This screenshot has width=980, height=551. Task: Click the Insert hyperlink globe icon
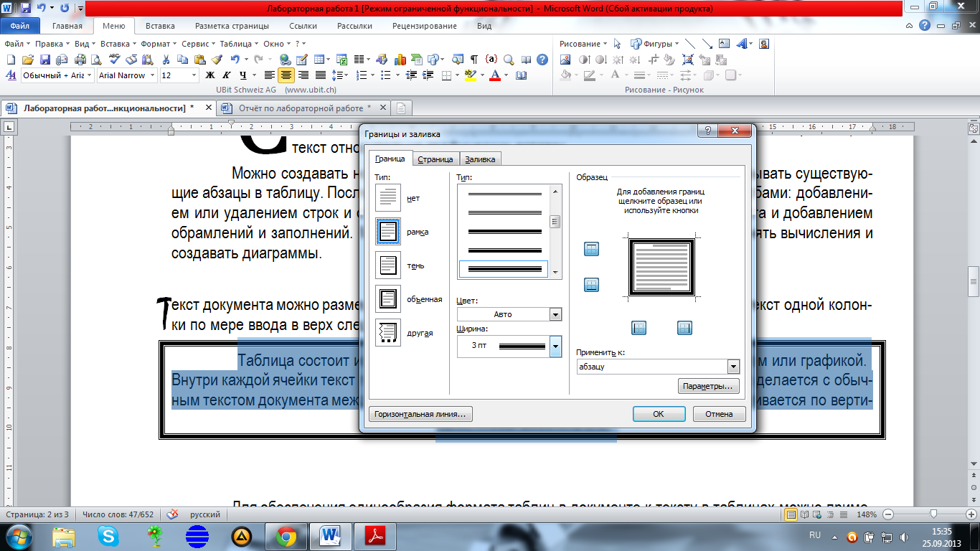[285, 60]
